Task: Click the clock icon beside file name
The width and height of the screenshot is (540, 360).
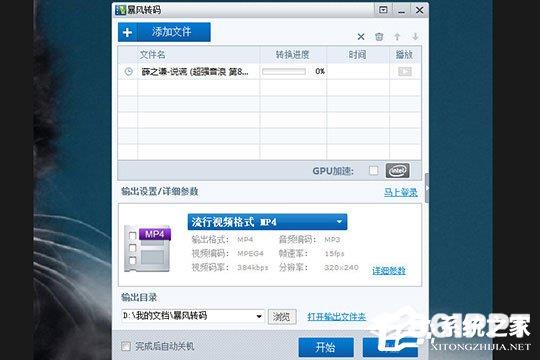Action: tap(128, 72)
